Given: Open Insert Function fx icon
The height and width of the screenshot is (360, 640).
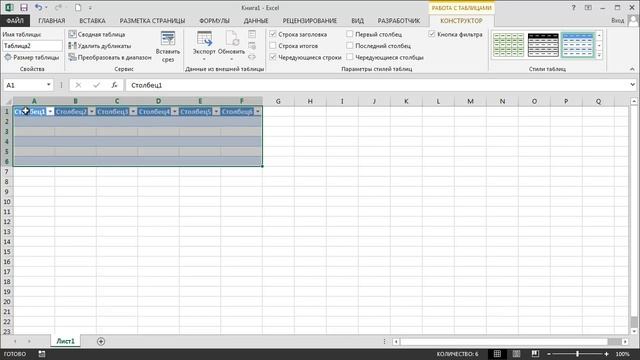Looking at the screenshot, I should pos(114,85).
